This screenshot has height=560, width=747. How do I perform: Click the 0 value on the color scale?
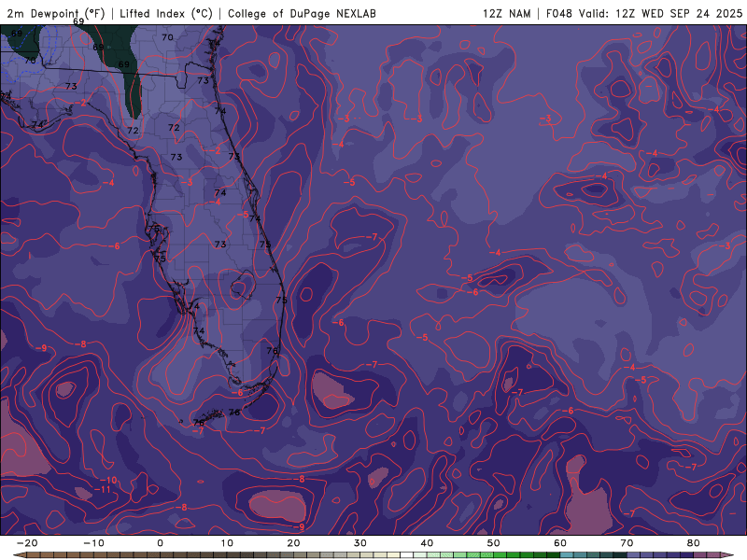(x=160, y=543)
